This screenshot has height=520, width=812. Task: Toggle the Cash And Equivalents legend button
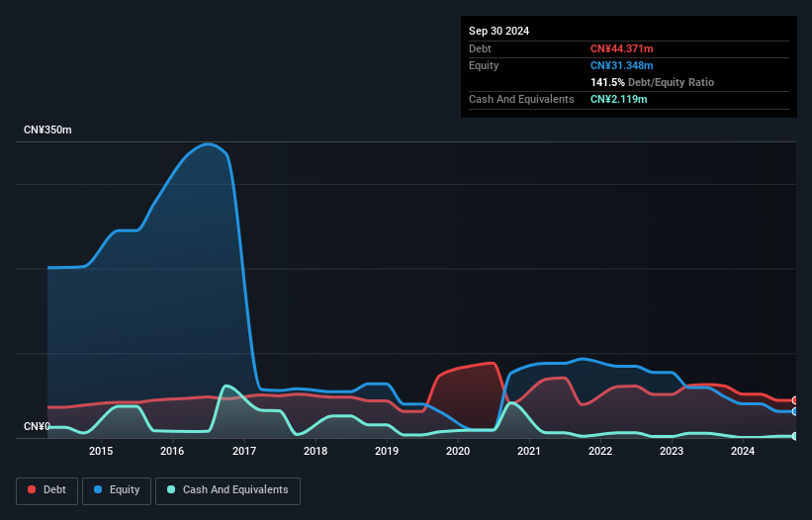[x=227, y=490]
